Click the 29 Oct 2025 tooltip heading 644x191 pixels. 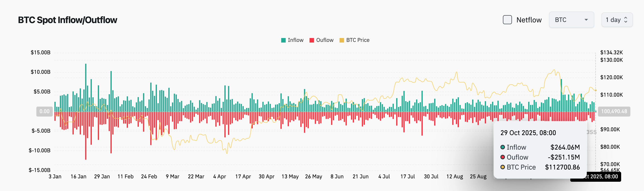[x=528, y=133]
